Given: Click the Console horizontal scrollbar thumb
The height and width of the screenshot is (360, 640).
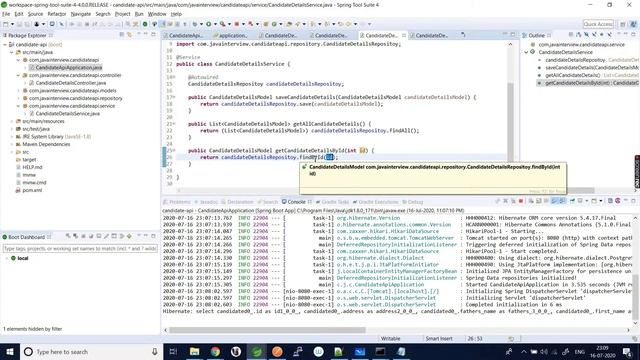Looking at the screenshot, I should pyautogui.click(x=267, y=330).
